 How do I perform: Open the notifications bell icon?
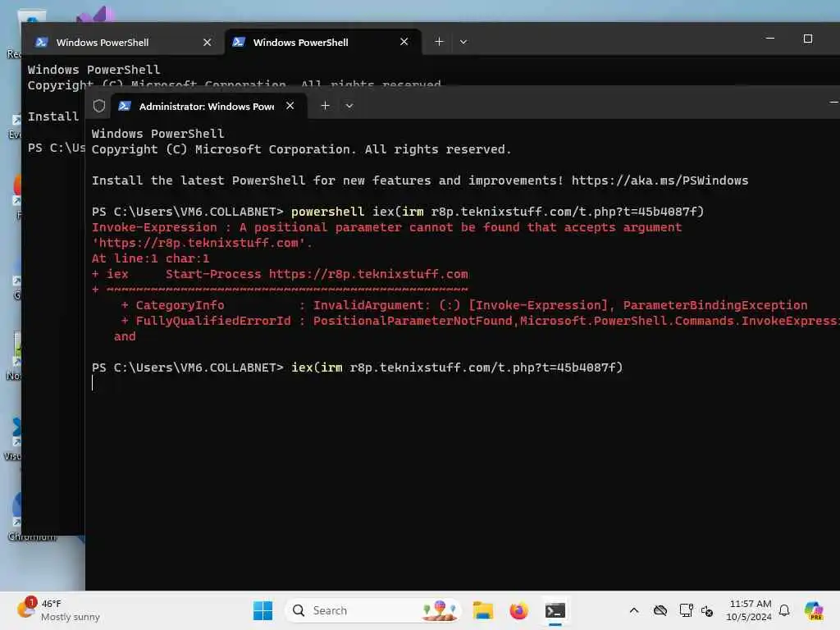tap(784, 610)
